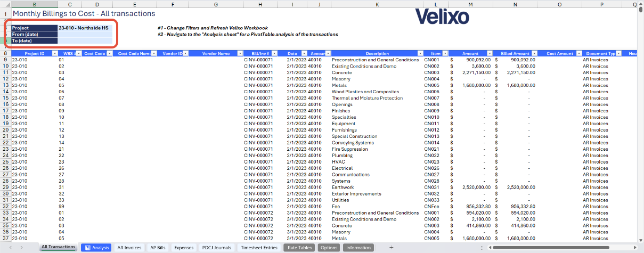The height and width of the screenshot is (253, 644).
Task: Open the Billed Amount column filter dropdown
Action: 534,54
